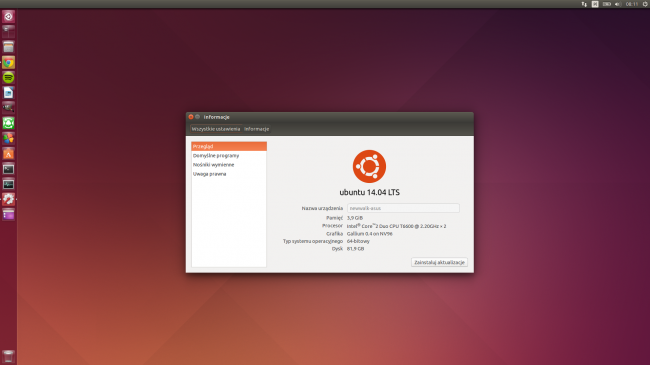
Task: Click the Ubuntu logo in Informacje window
Action: (x=369, y=166)
